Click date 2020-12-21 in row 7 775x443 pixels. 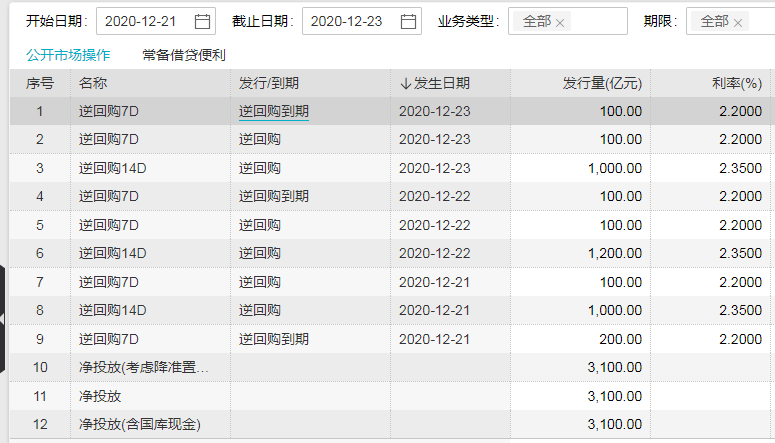pyautogui.click(x=435, y=282)
